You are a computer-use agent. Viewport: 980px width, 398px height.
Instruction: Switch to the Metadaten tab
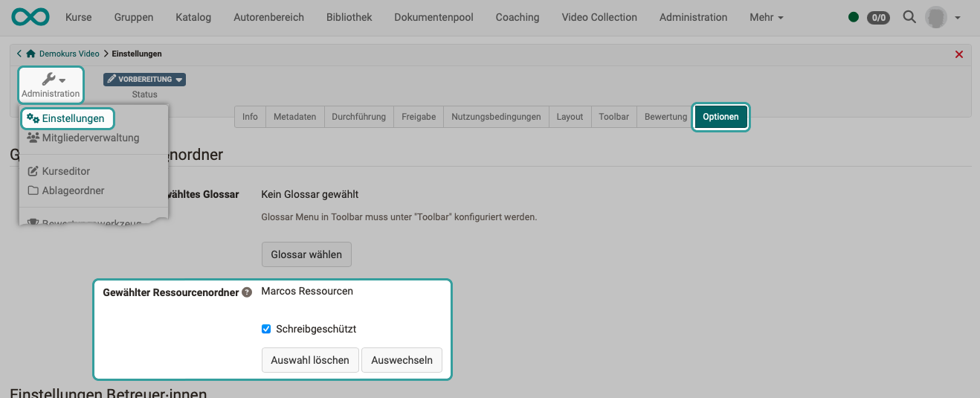coord(294,117)
